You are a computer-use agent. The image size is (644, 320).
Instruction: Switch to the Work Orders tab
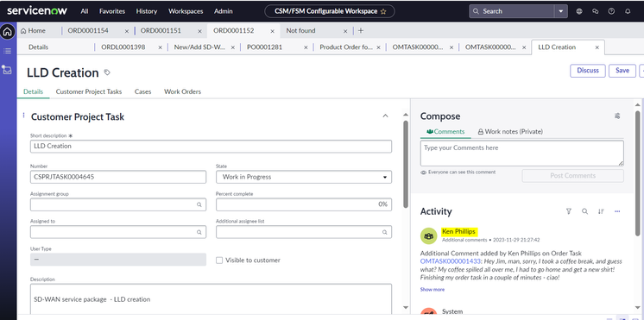(x=182, y=91)
